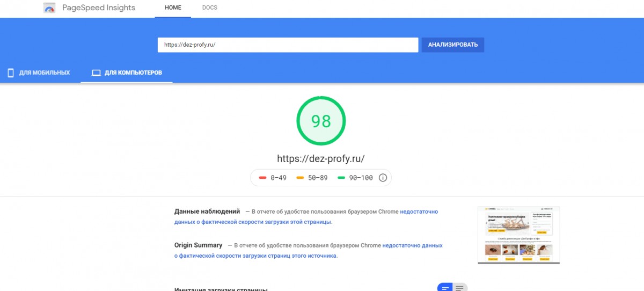Click the phone icon for mobile results
This screenshot has width=644, height=291.
pyautogui.click(x=11, y=73)
